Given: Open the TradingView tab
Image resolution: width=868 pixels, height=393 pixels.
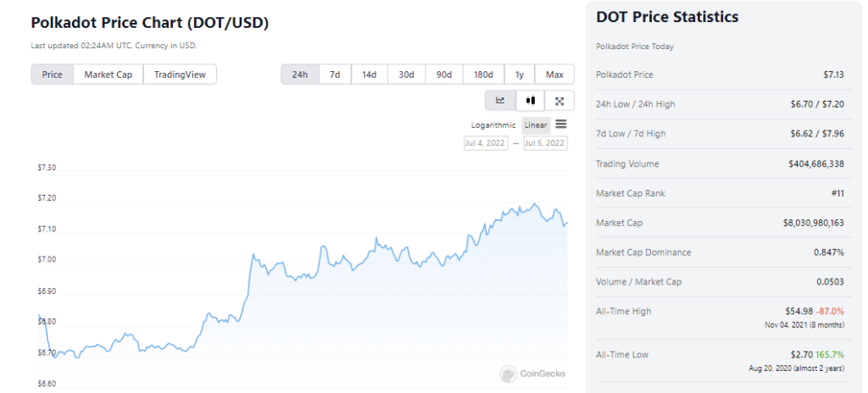Looking at the screenshot, I should [180, 75].
